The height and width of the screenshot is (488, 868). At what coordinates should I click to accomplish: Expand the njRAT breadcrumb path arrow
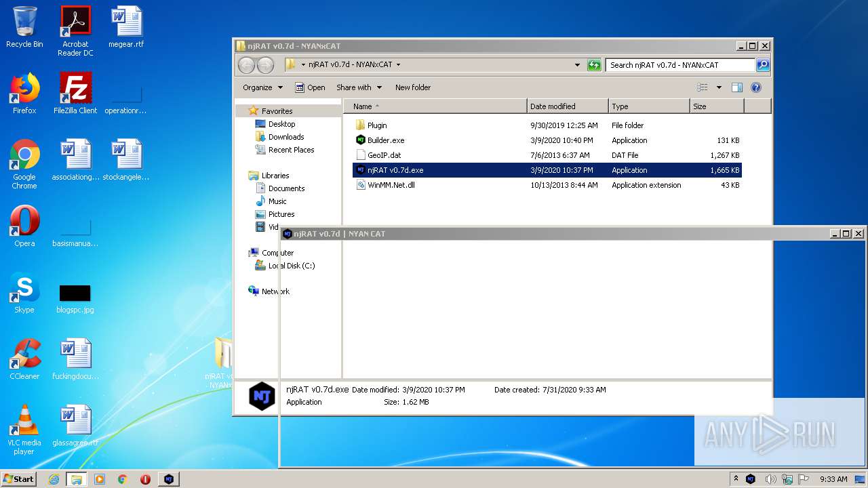(398, 65)
